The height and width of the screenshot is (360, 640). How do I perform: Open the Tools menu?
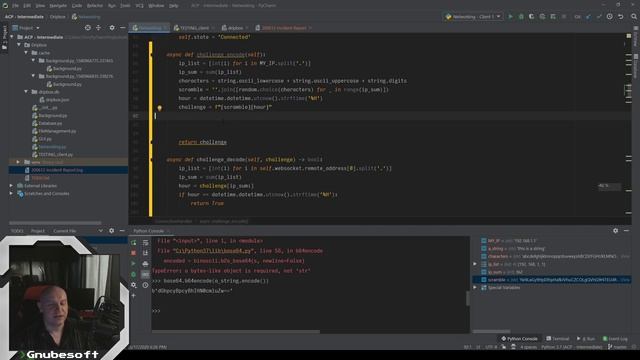click(x=125, y=6)
